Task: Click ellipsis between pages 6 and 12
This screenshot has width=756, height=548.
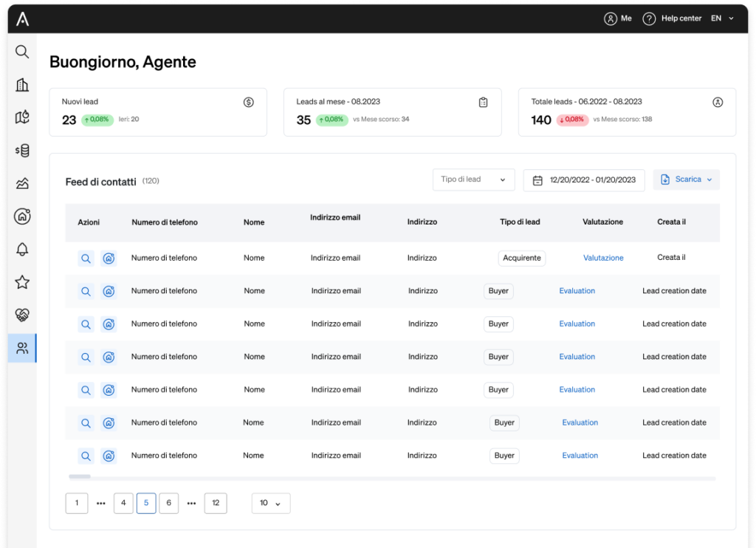Action: (x=191, y=504)
